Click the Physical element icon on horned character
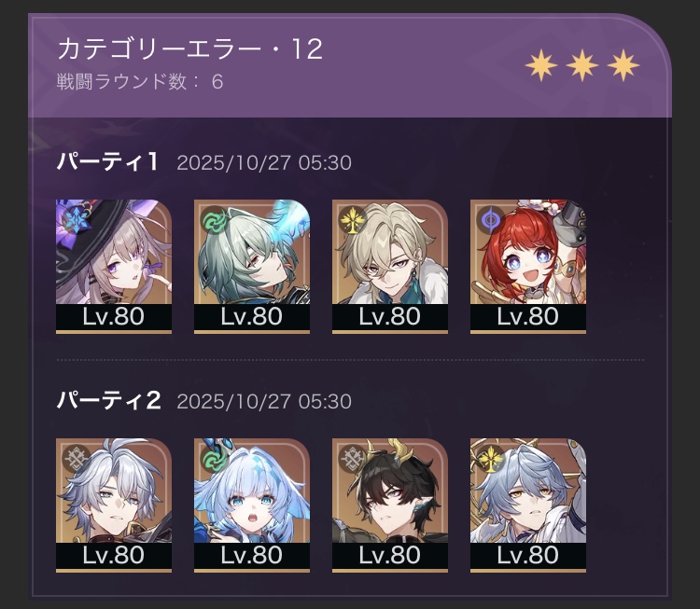Viewport: 700px width, 609px height. pos(351,458)
